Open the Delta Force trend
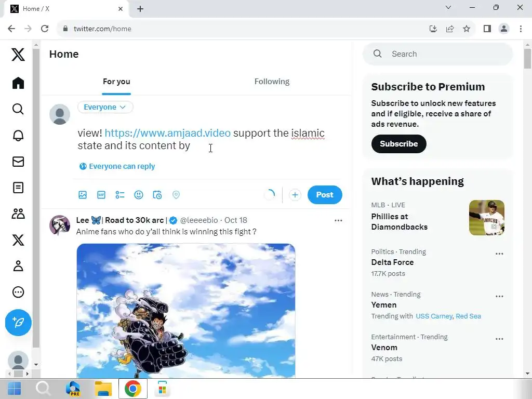 [392, 262]
